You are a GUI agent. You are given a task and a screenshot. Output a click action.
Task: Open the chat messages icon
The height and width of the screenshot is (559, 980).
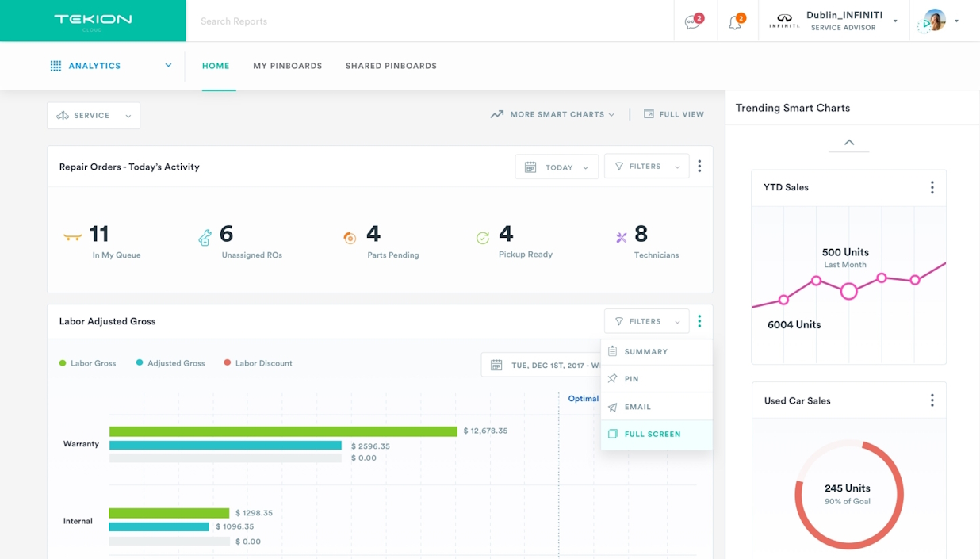(692, 22)
